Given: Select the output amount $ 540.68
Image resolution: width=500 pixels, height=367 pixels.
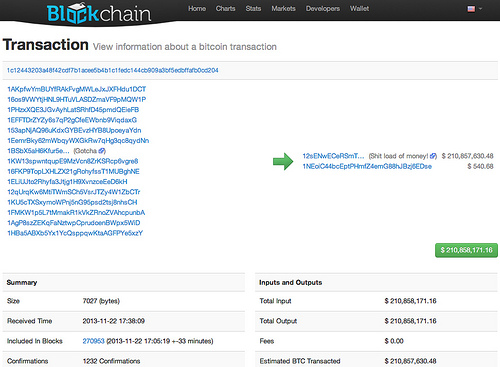Looking at the screenshot, I should pos(480,166).
